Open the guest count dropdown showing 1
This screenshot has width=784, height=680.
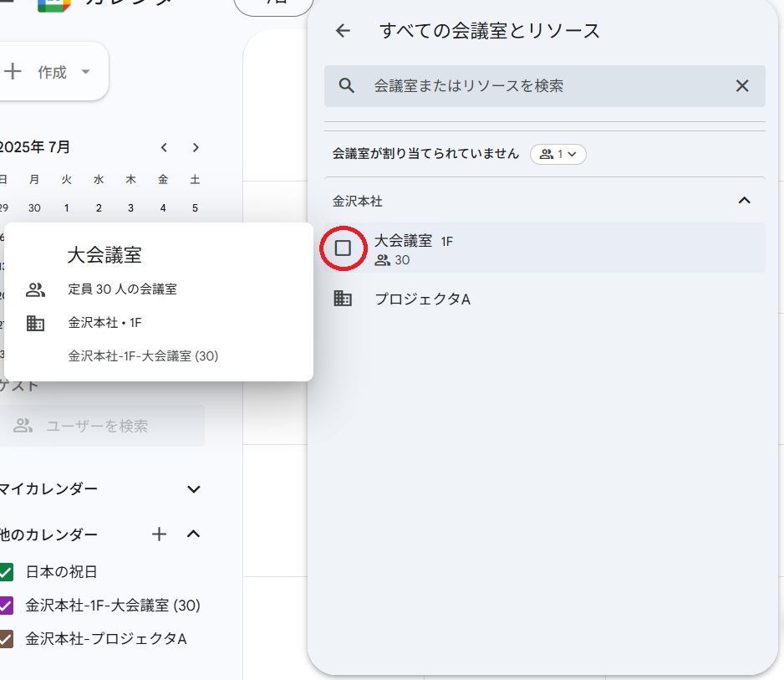point(558,154)
